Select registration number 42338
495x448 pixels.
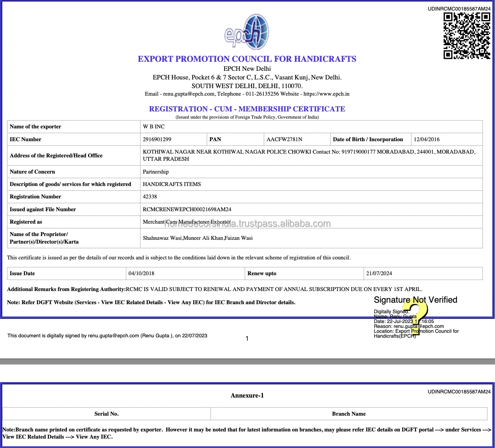click(150, 197)
